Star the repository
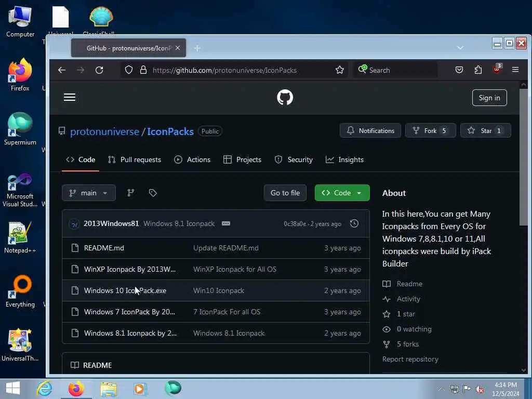 click(x=486, y=130)
